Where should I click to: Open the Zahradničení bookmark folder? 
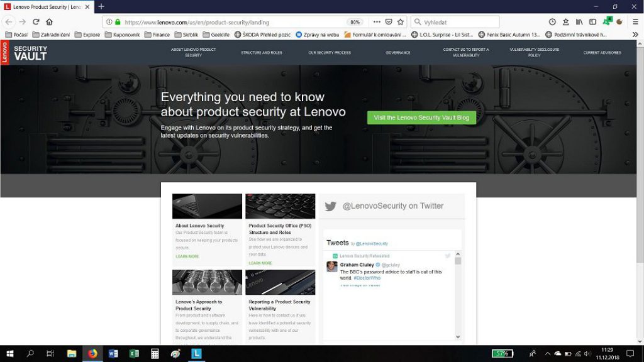point(51,35)
